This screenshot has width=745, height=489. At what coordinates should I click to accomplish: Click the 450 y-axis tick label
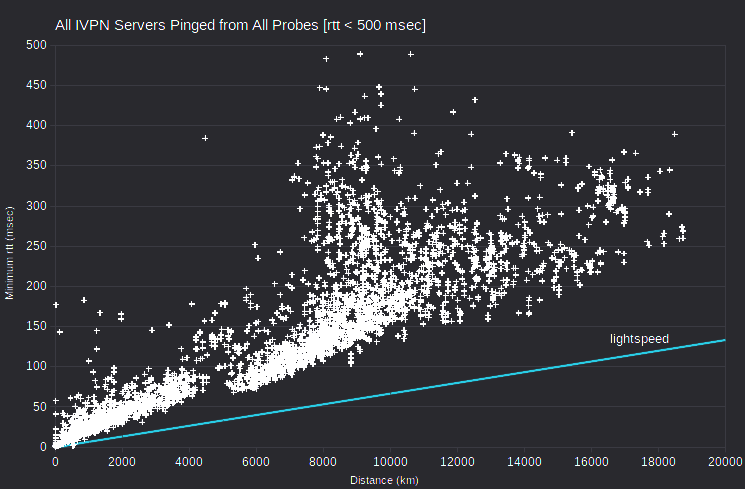pyautogui.click(x=37, y=85)
